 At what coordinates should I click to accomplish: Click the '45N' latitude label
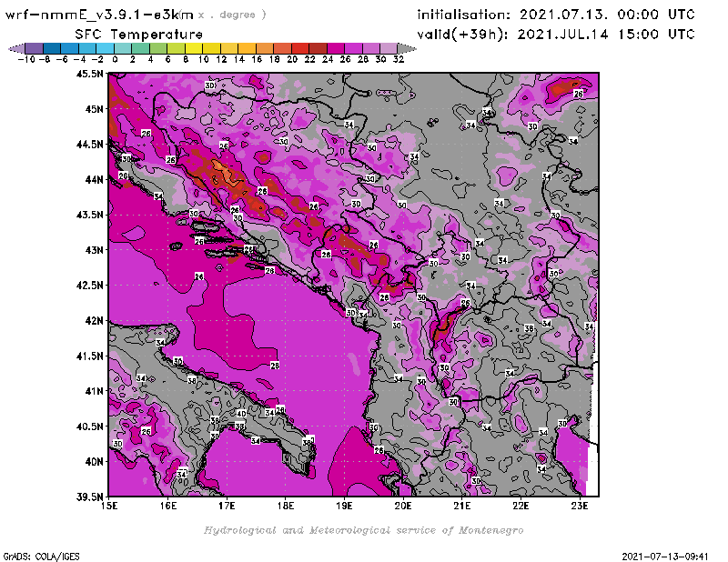(94, 109)
